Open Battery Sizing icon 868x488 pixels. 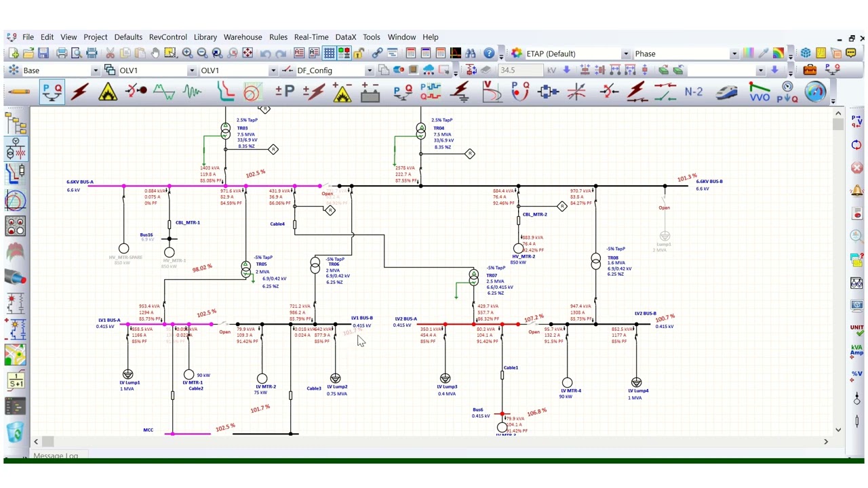[x=370, y=92]
